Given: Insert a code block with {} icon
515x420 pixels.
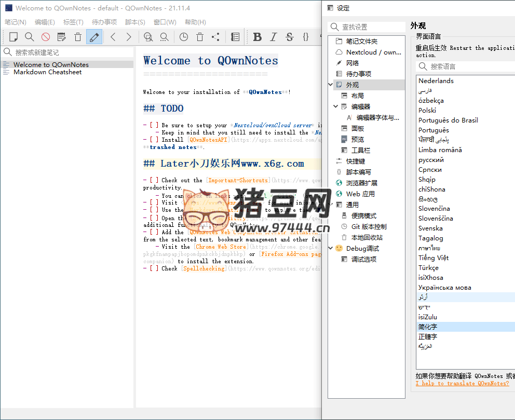Looking at the screenshot, I should coord(305,37).
